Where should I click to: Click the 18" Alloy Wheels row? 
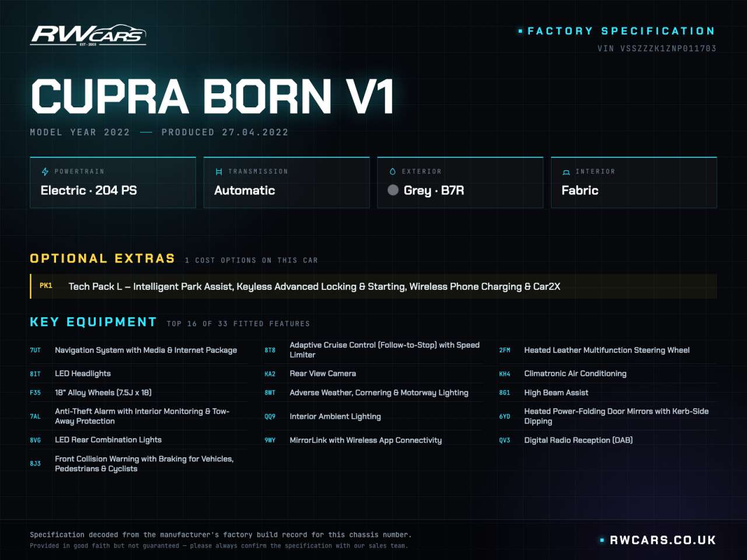138,393
